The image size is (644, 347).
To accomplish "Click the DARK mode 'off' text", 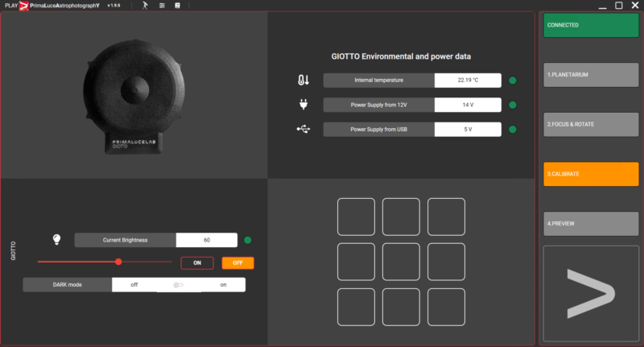I will [x=134, y=284].
